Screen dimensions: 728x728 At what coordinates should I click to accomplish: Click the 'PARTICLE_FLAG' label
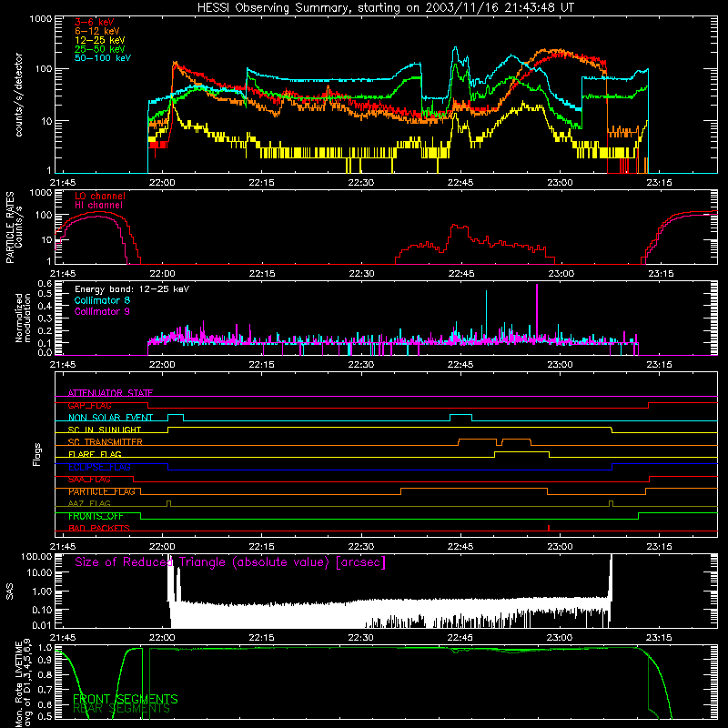click(102, 491)
